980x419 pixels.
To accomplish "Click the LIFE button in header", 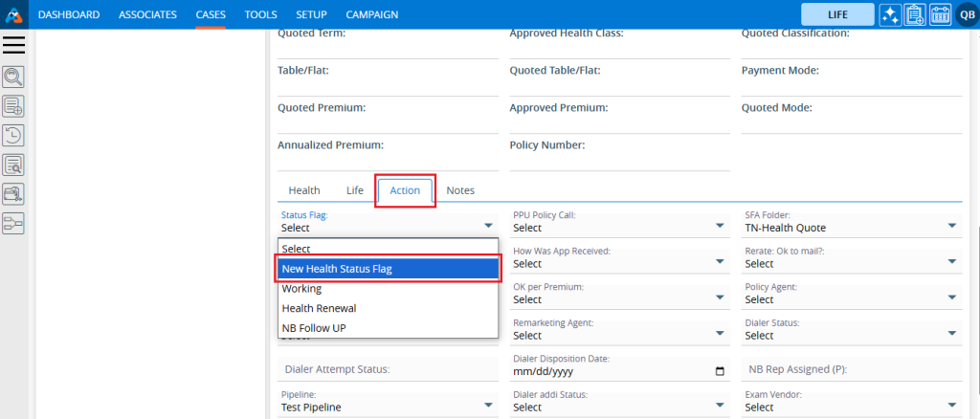I will pyautogui.click(x=836, y=14).
